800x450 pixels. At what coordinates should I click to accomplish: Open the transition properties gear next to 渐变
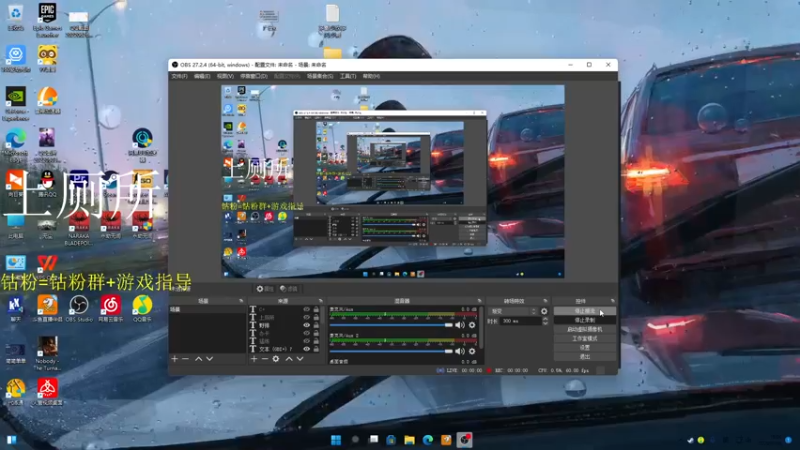pyautogui.click(x=544, y=311)
